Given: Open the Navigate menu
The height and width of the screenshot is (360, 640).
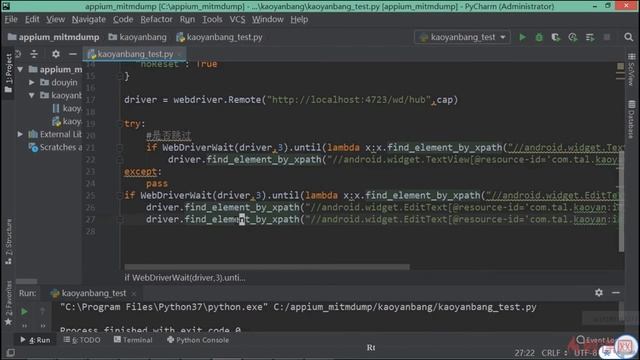Looking at the screenshot, I should 89,19.
